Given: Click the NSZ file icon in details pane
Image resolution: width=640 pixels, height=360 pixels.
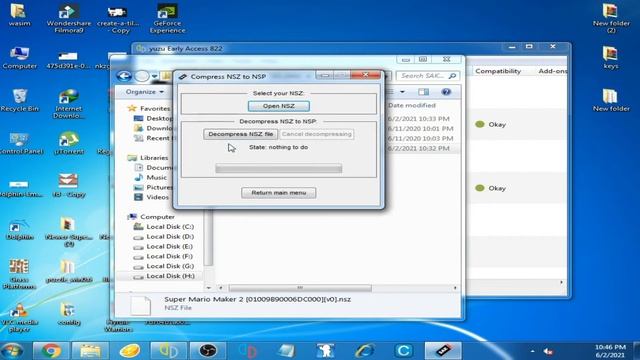Looking at the screenshot, I should point(140,305).
